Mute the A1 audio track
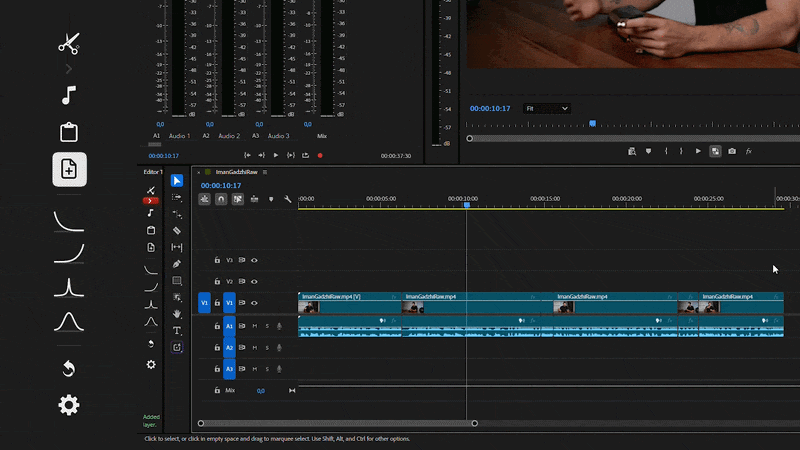Image resolution: width=800 pixels, height=450 pixels. tap(255, 326)
